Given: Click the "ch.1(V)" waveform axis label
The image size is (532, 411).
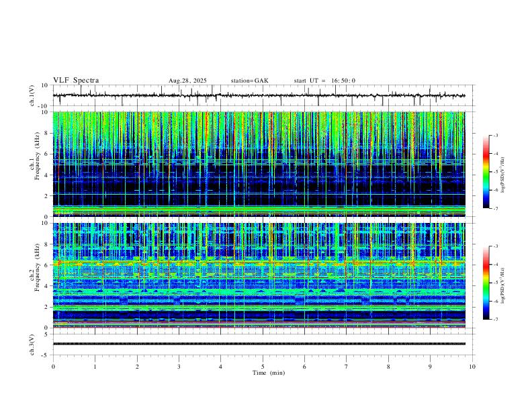Looking at the screenshot, I should tap(32, 95).
